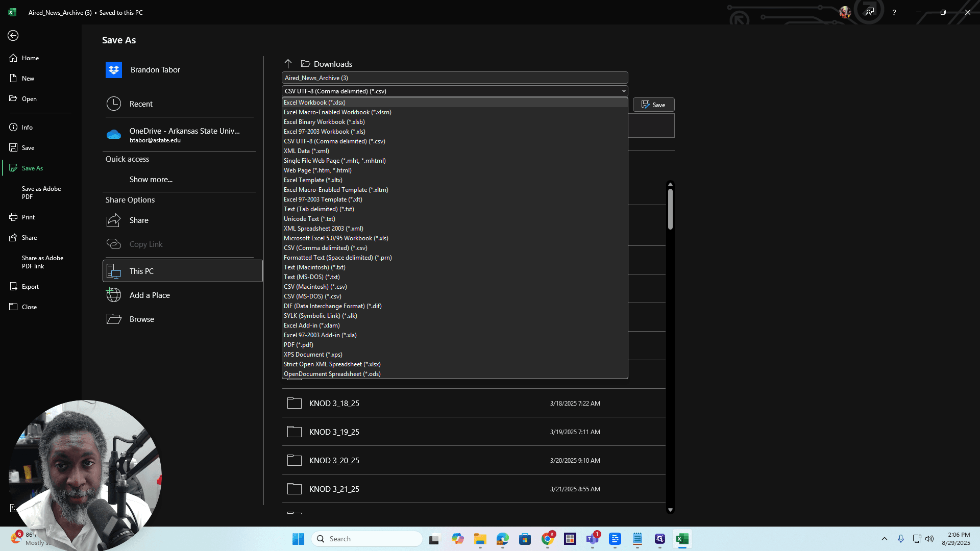Select the Dropbox Brandon Tabor location

pos(182,70)
